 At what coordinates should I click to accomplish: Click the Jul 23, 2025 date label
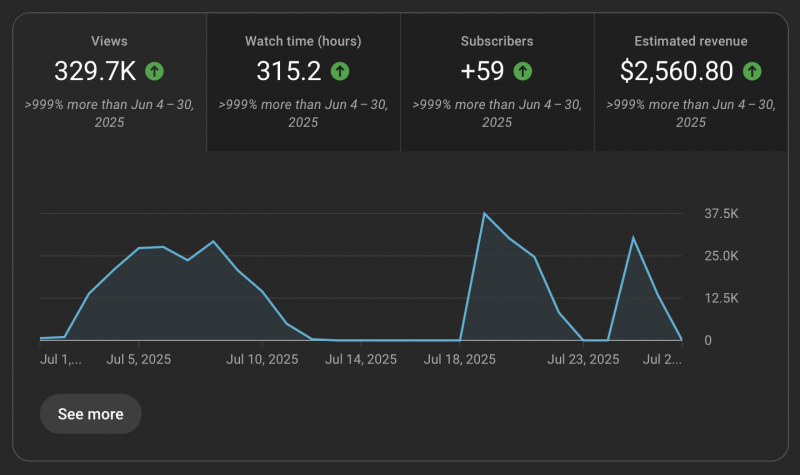click(x=583, y=358)
